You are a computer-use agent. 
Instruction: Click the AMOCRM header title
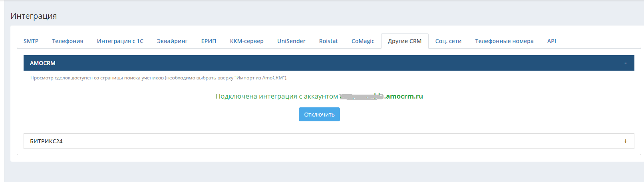(x=43, y=63)
